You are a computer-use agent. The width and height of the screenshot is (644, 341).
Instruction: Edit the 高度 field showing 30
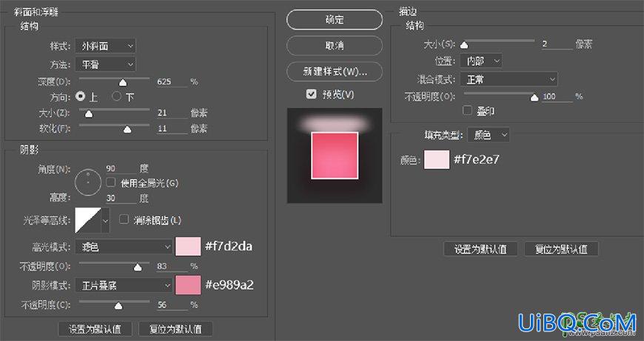pyautogui.click(x=121, y=198)
